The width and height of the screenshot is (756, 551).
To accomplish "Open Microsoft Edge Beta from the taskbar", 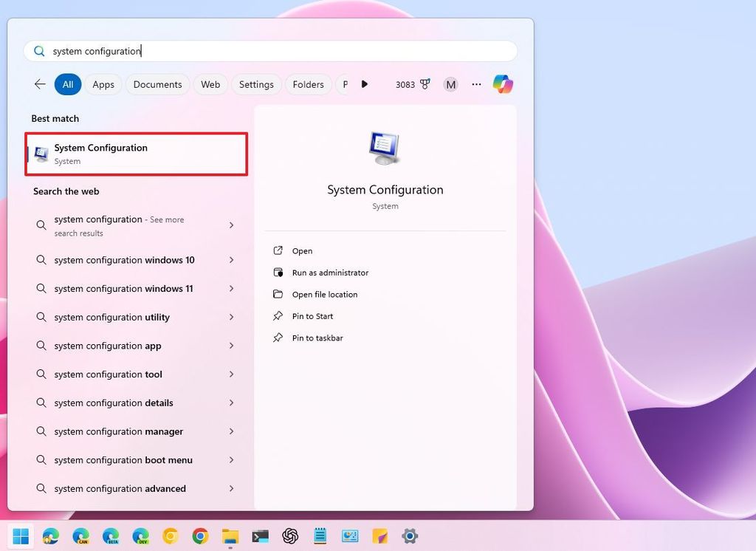I will 111,535.
